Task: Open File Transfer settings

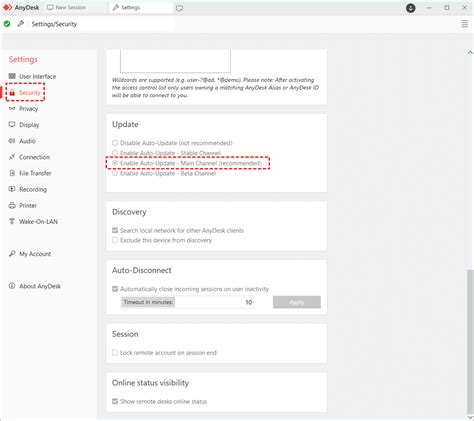Action: pyautogui.click(x=35, y=173)
